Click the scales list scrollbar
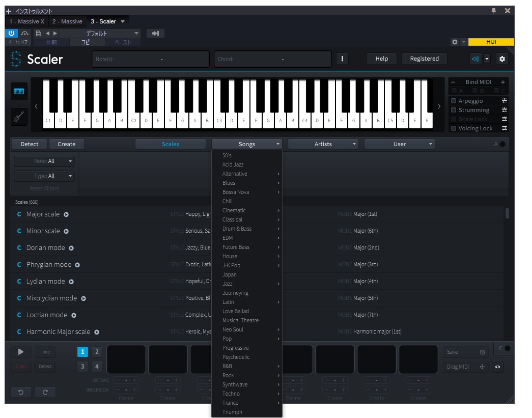The width and height of the screenshot is (532, 418). tap(507, 213)
